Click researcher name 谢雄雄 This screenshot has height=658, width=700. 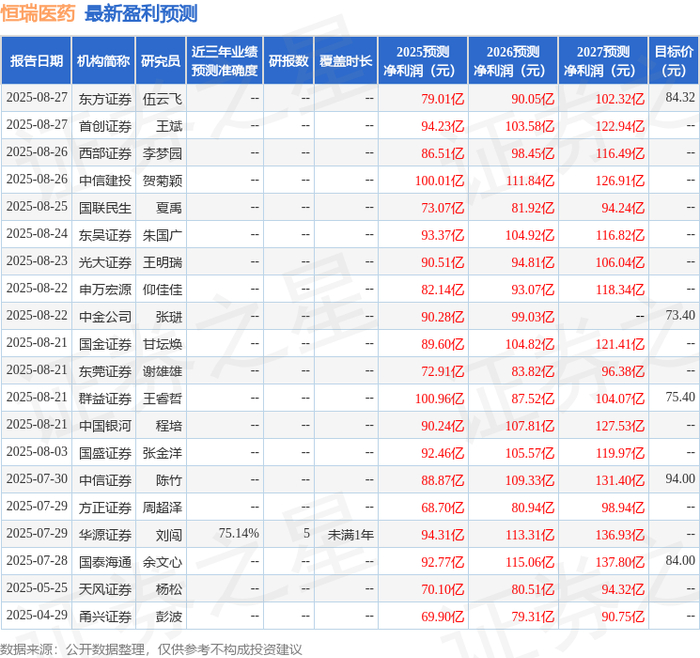pos(162,371)
